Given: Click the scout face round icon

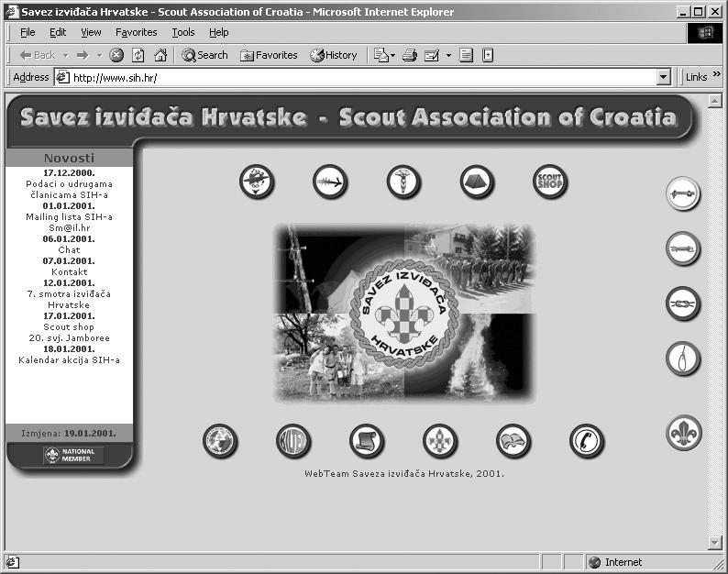Looking at the screenshot, I should pyautogui.click(x=257, y=182).
